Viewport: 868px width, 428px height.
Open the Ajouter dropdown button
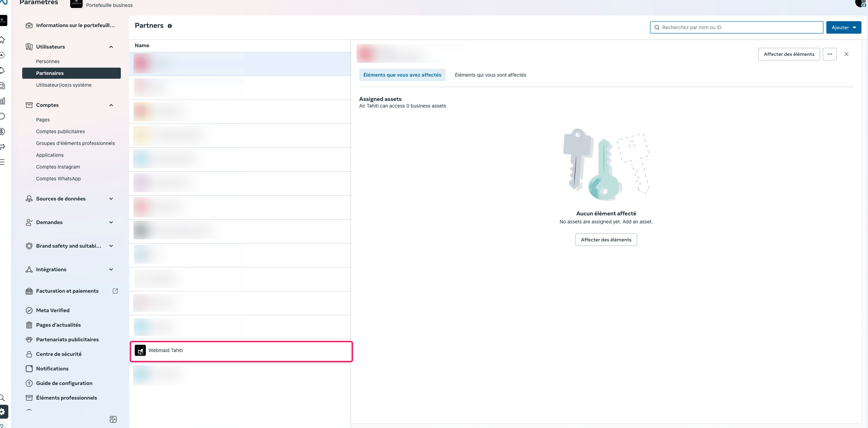point(843,27)
